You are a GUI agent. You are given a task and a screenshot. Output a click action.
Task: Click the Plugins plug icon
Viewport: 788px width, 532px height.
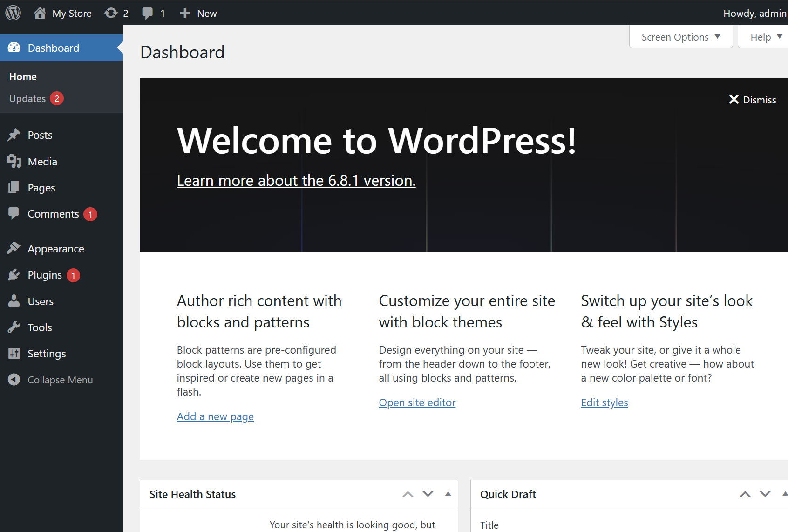pos(14,275)
